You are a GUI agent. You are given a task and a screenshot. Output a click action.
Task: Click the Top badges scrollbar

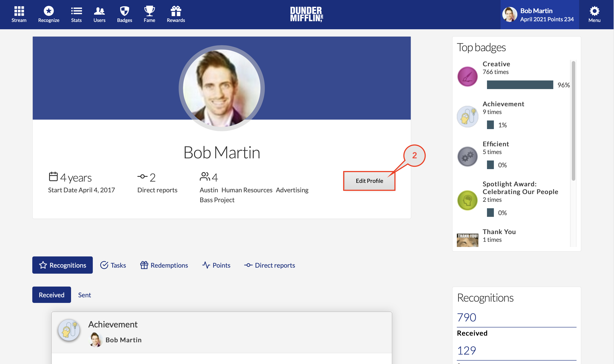(573, 121)
